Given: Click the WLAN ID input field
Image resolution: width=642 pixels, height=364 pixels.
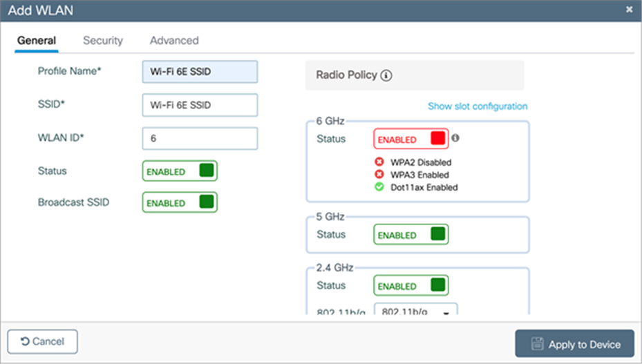Looking at the screenshot, I should click(200, 138).
